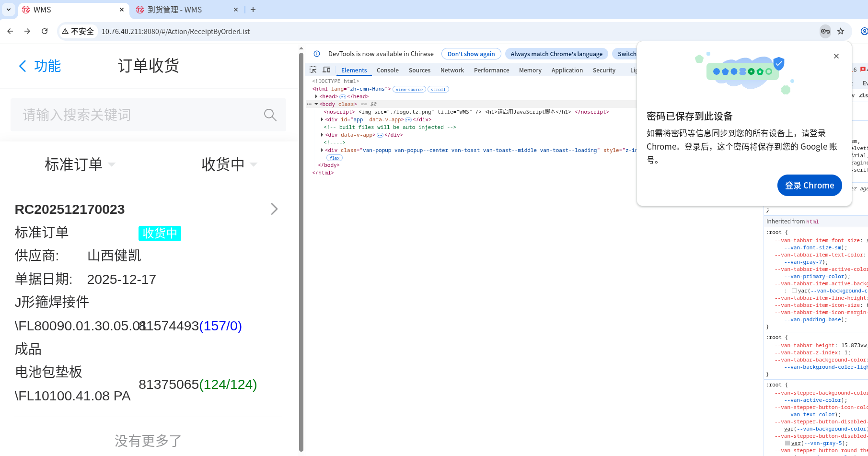Expand the head element node
This screenshot has height=456, width=868.
click(316, 96)
